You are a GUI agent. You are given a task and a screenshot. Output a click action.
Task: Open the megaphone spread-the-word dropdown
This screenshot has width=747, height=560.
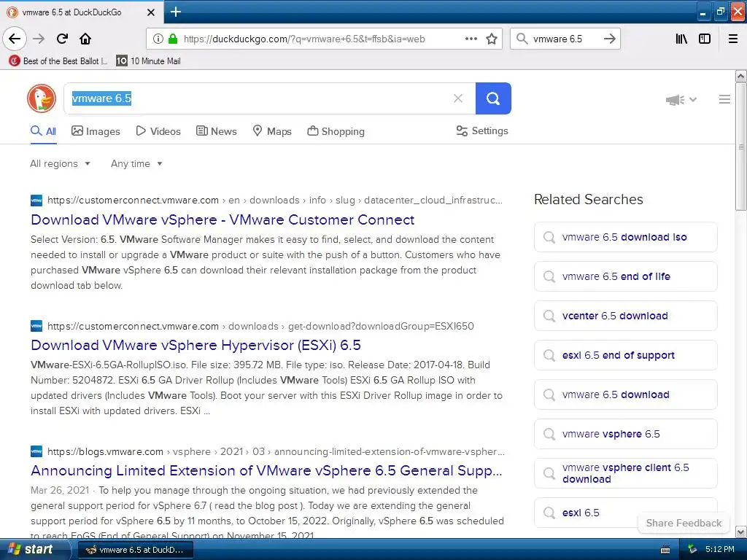[681, 99]
